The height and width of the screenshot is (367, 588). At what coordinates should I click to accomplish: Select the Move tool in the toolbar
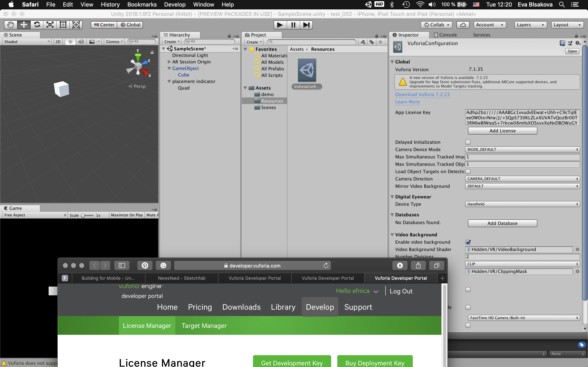(24, 25)
